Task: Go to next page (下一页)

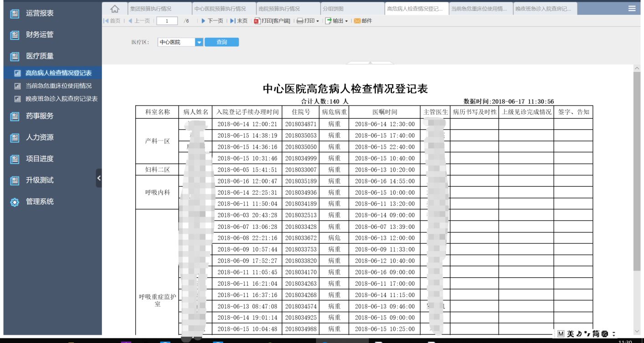Action: 212,21
